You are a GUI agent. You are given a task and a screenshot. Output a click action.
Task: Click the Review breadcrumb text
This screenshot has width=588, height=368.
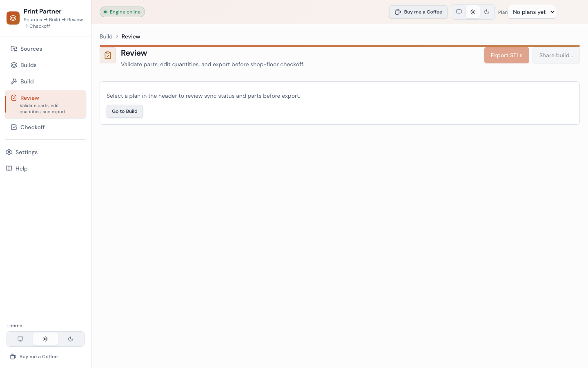[131, 36]
